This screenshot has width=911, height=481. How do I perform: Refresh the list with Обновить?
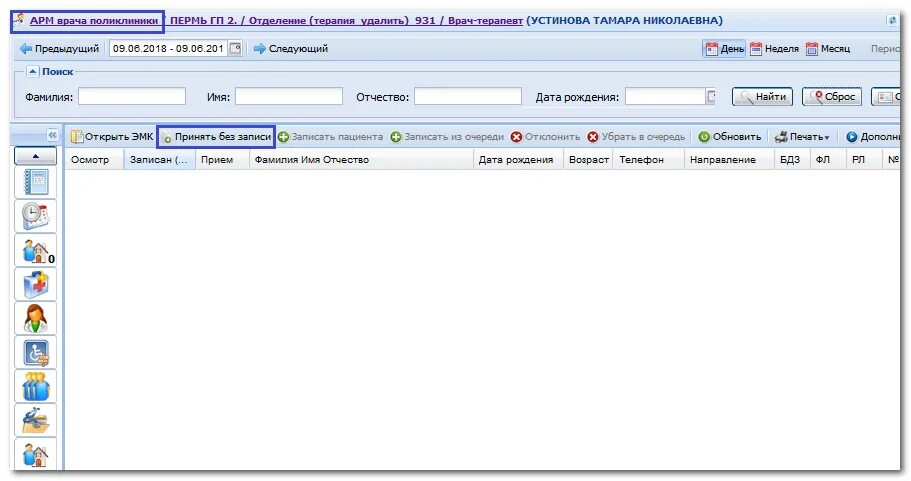730,137
